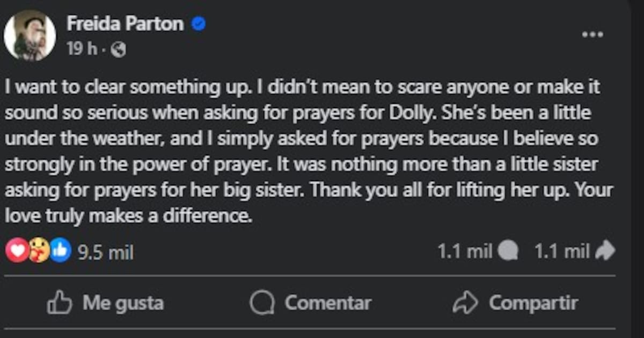
Task: Click the gray share arrow count icon
Action: pos(605,251)
